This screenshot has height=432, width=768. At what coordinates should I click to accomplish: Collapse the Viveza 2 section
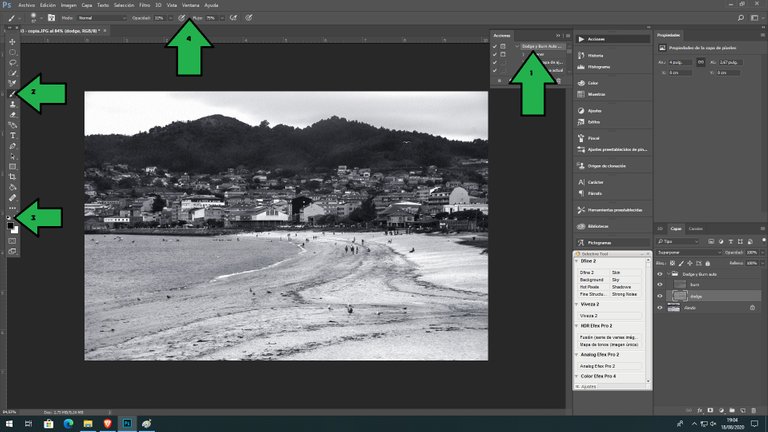click(x=576, y=305)
